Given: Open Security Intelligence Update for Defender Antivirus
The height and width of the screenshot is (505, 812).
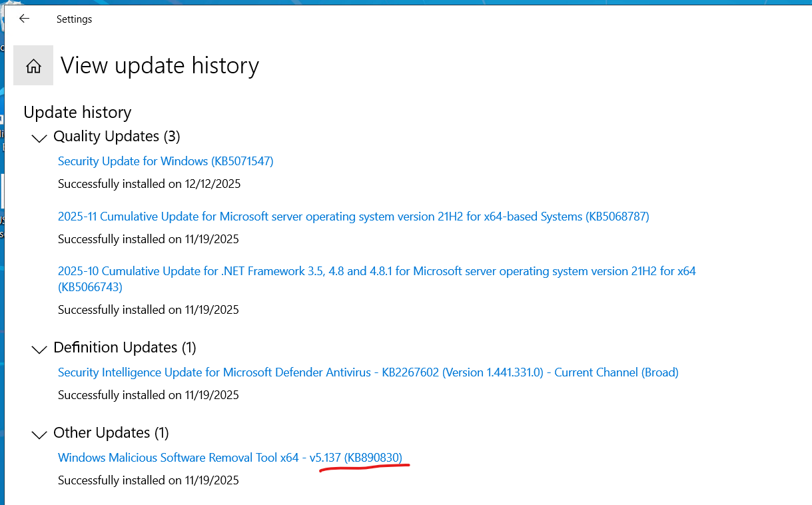Looking at the screenshot, I should pyautogui.click(x=368, y=372).
